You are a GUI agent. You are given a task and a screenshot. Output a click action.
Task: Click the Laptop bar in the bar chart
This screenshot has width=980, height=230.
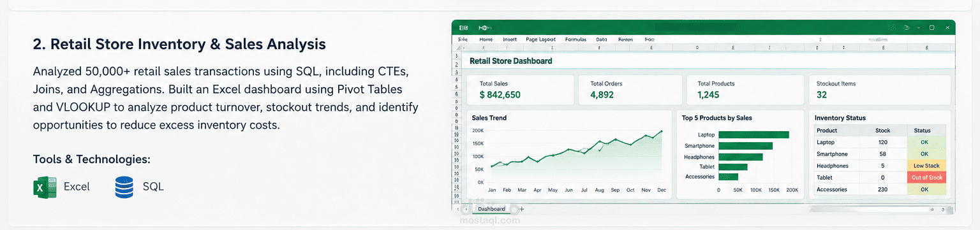pos(754,134)
